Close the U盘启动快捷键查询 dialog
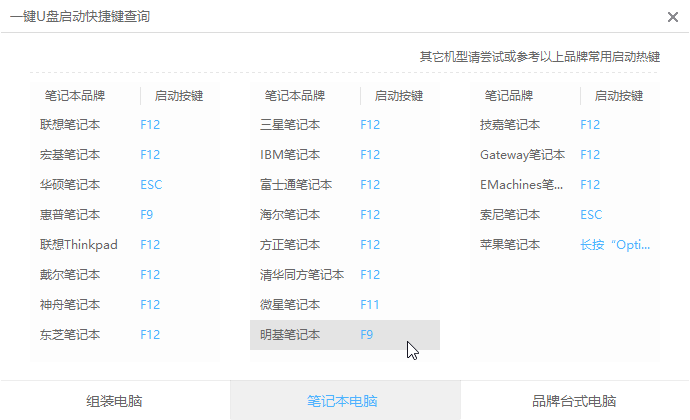 click(672, 16)
